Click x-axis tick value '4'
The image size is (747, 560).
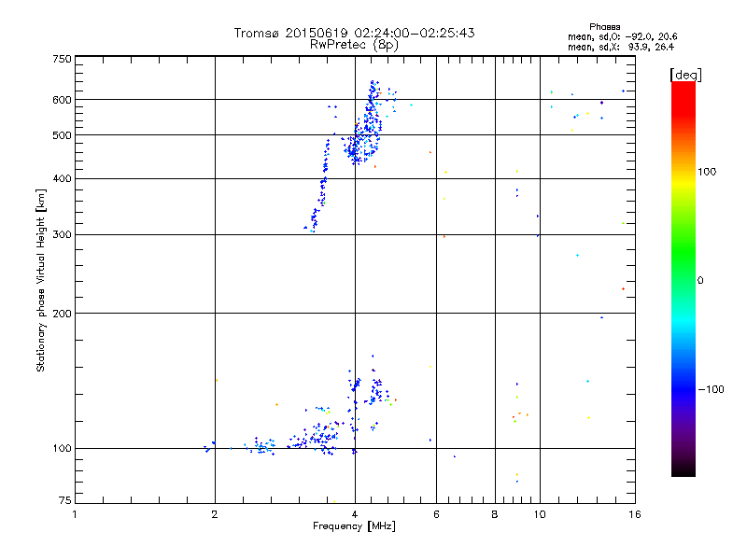pyautogui.click(x=355, y=514)
